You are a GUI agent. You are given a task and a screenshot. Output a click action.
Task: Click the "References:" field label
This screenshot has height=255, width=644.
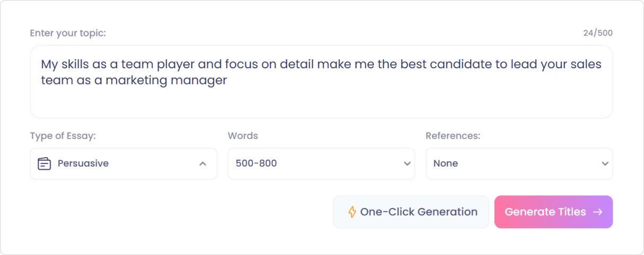click(453, 136)
